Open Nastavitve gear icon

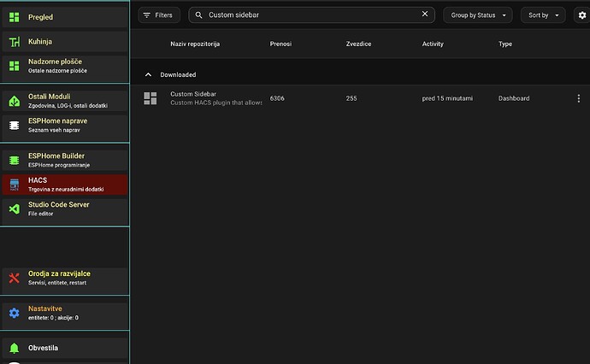pyautogui.click(x=15, y=313)
